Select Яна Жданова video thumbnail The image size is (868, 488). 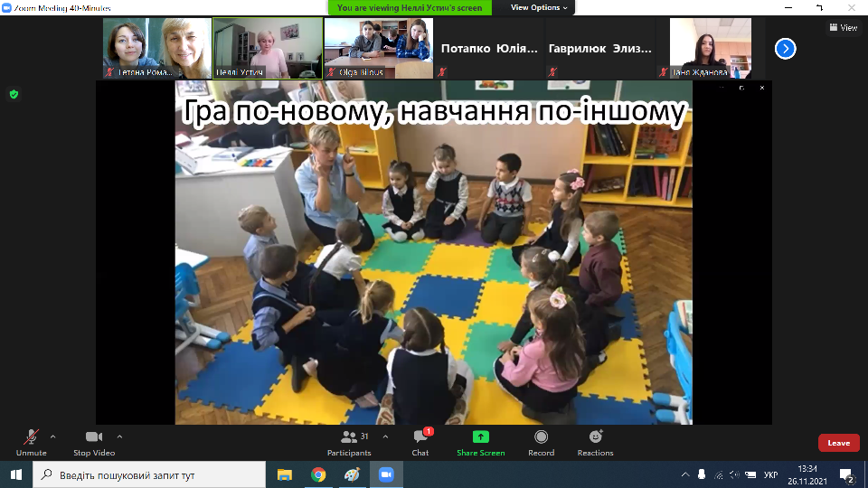[x=711, y=48]
